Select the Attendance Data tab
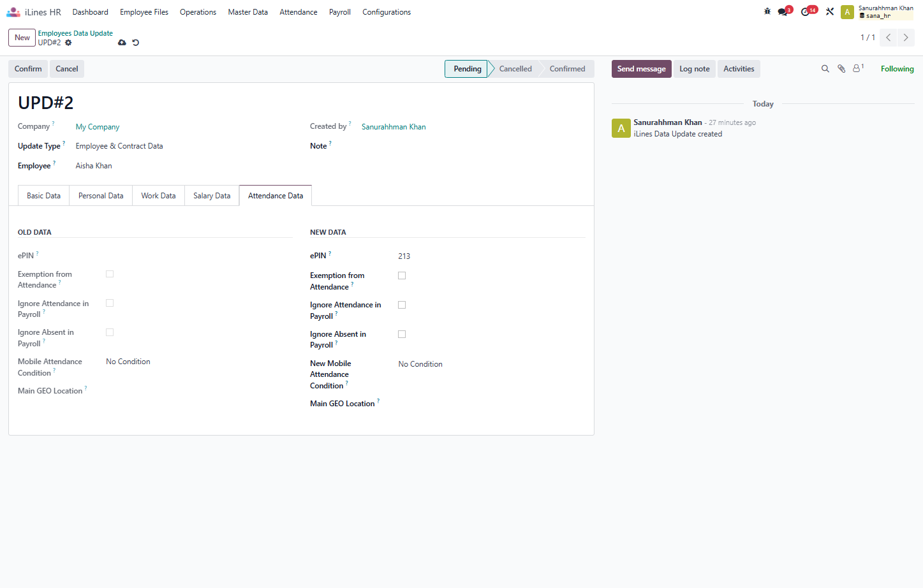Screen dimensions: 923x588 [x=276, y=196]
